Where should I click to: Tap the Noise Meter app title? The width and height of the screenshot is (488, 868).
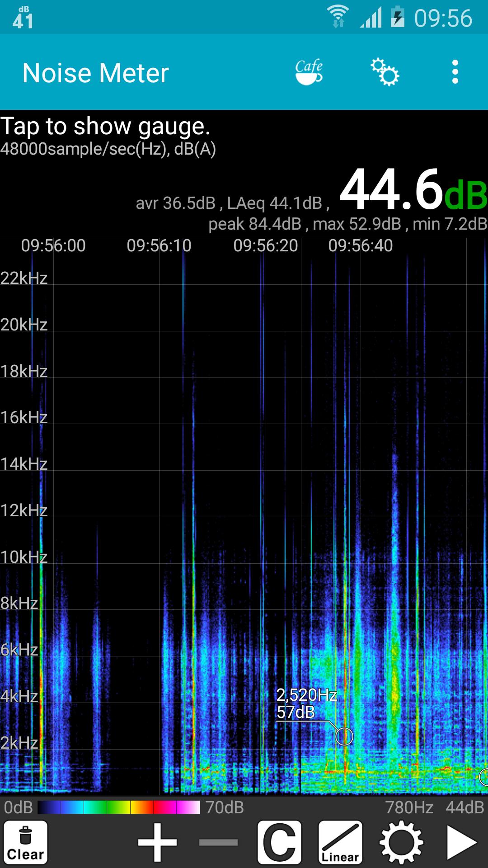tap(96, 73)
